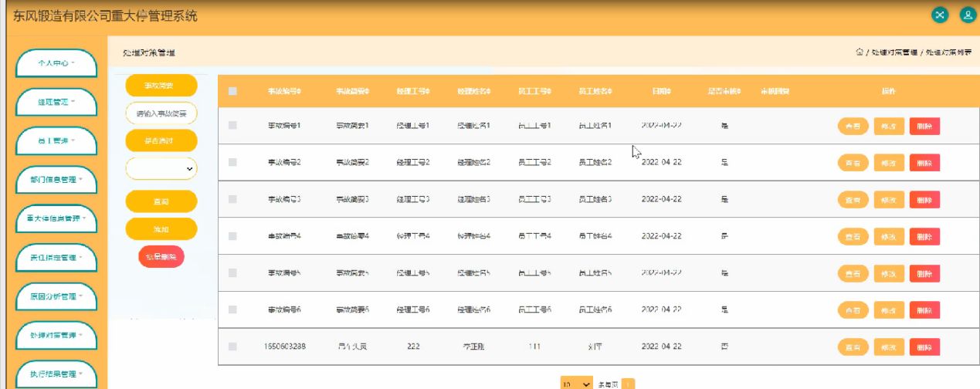Delete the 1650603288 row

coord(924,347)
